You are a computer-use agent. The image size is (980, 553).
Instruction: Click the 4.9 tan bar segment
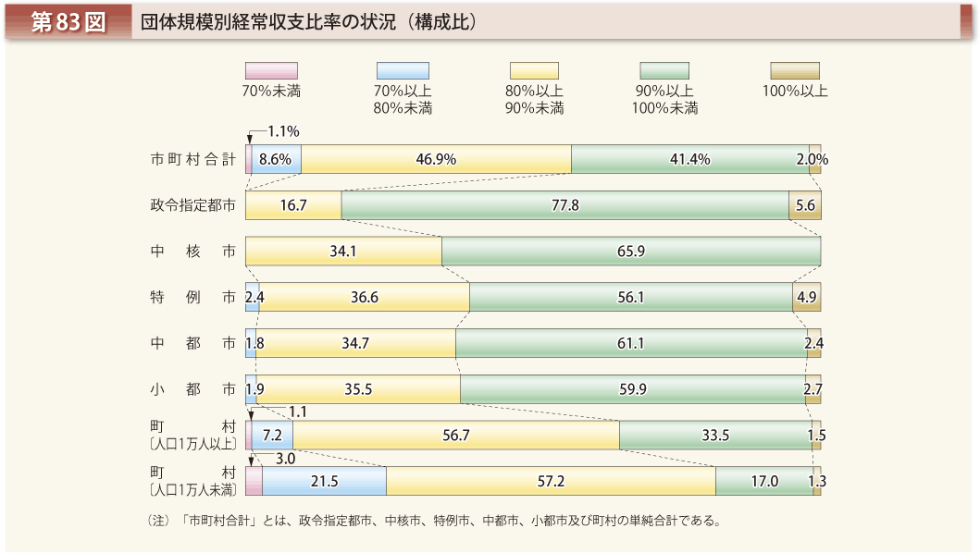pyautogui.click(x=807, y=297)
